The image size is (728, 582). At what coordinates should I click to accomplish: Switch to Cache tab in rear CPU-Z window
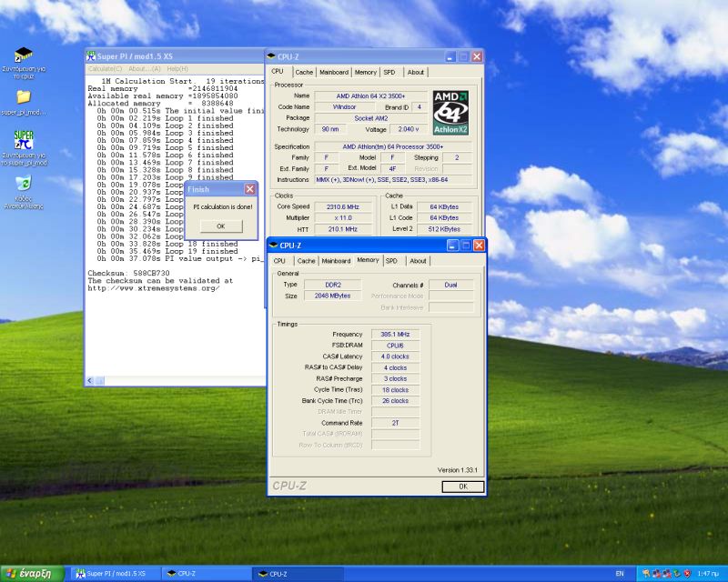click(x=304, y=73)
